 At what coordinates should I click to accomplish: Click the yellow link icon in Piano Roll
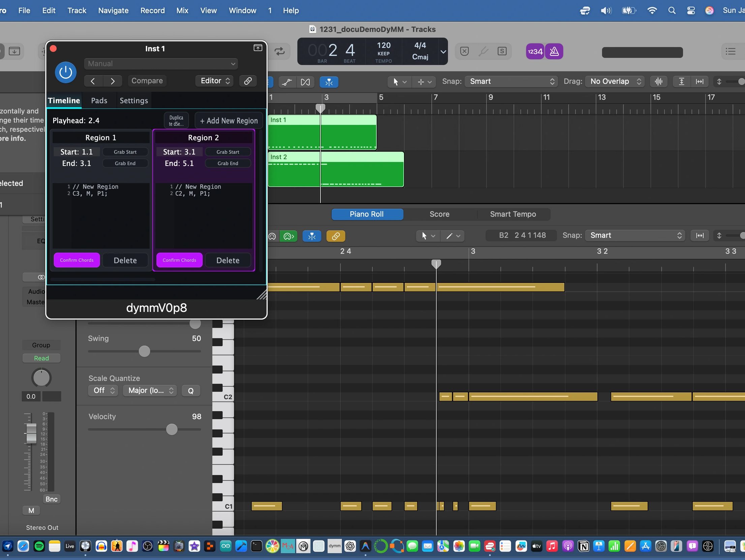(336, 236)
